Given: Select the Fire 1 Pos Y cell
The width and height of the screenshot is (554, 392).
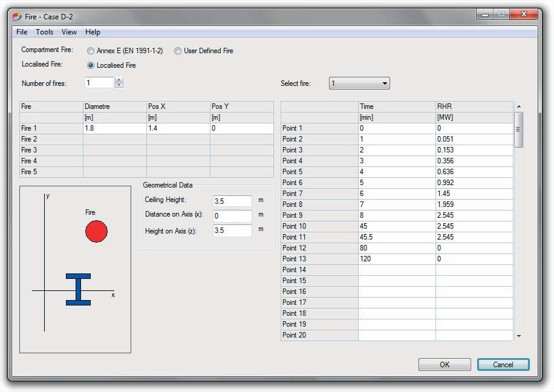Looking at the screenshot, I should tap(242, 128).
